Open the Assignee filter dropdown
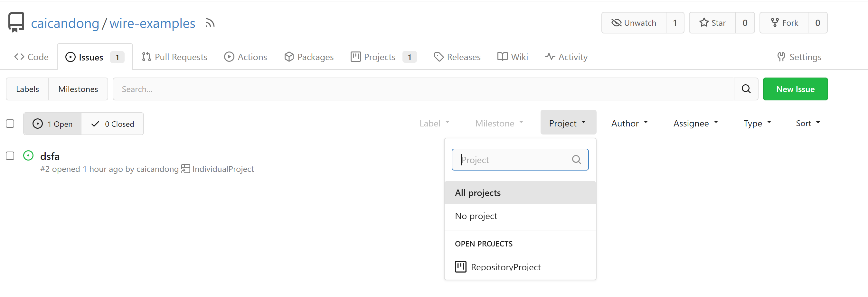868x297 pixels. pyautogui.click(x=695, y=123)
